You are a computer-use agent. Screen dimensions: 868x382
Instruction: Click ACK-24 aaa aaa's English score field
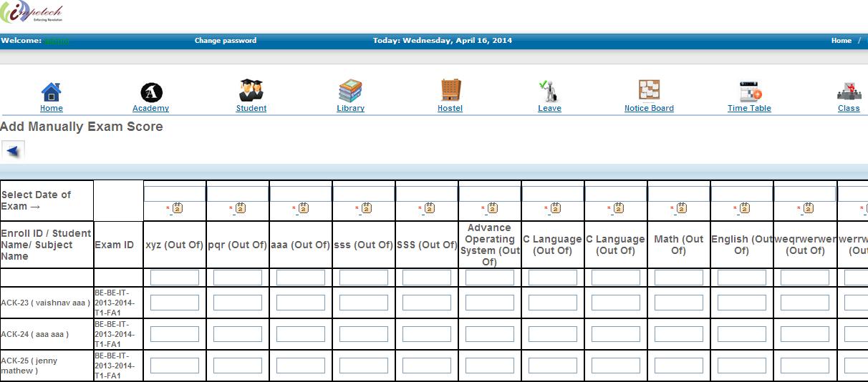coord(742,334)
